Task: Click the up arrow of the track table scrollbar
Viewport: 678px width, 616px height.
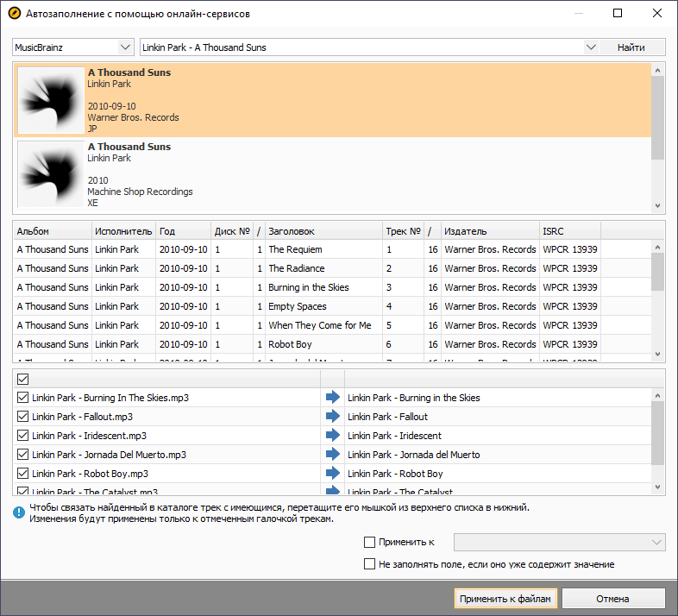Action: click(x=657, y=248)
